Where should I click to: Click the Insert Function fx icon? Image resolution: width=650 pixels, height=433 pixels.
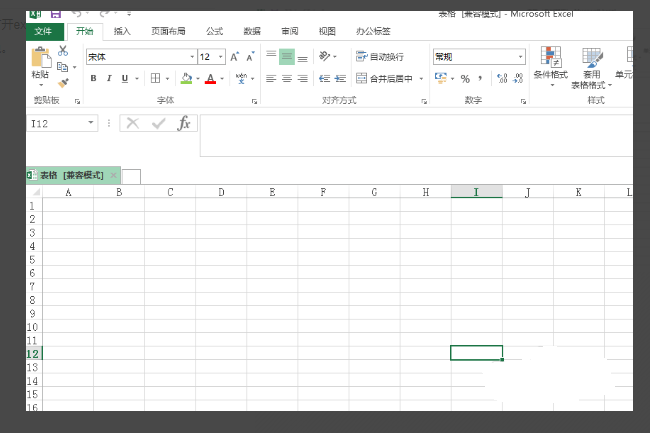coord(184,123)
